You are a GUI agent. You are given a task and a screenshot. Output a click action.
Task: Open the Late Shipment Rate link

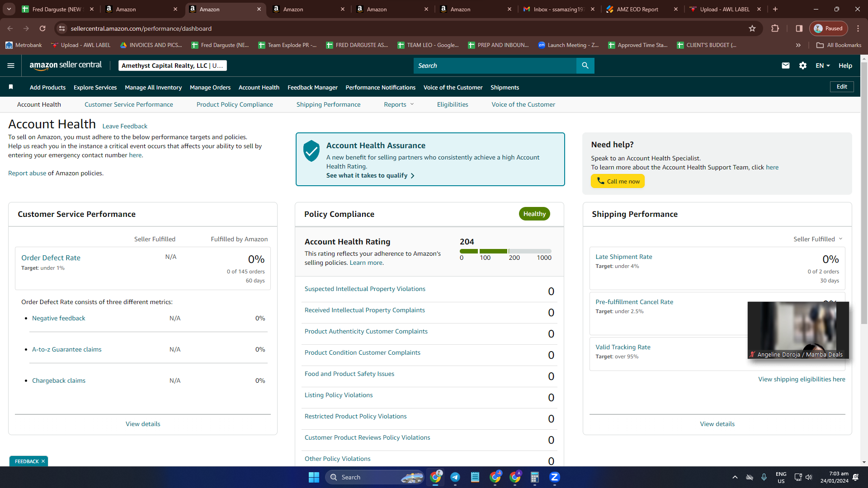click(x=624, y=257)
